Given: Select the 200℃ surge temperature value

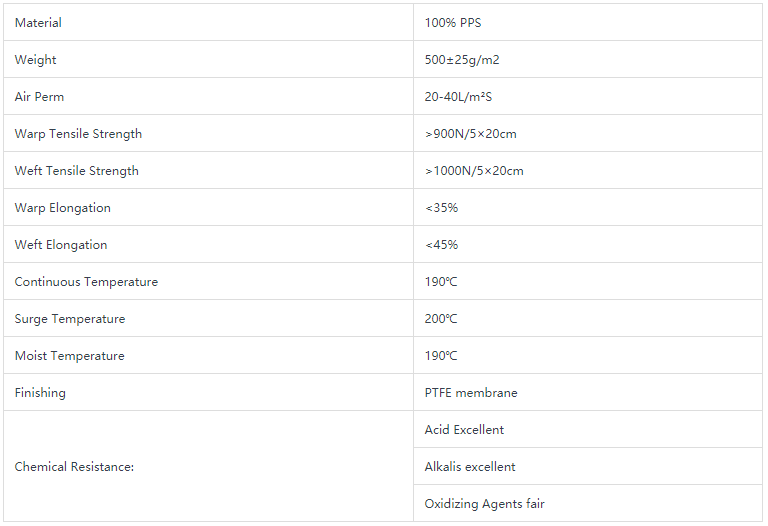Looking at the screenshot, I should [441, 319].
